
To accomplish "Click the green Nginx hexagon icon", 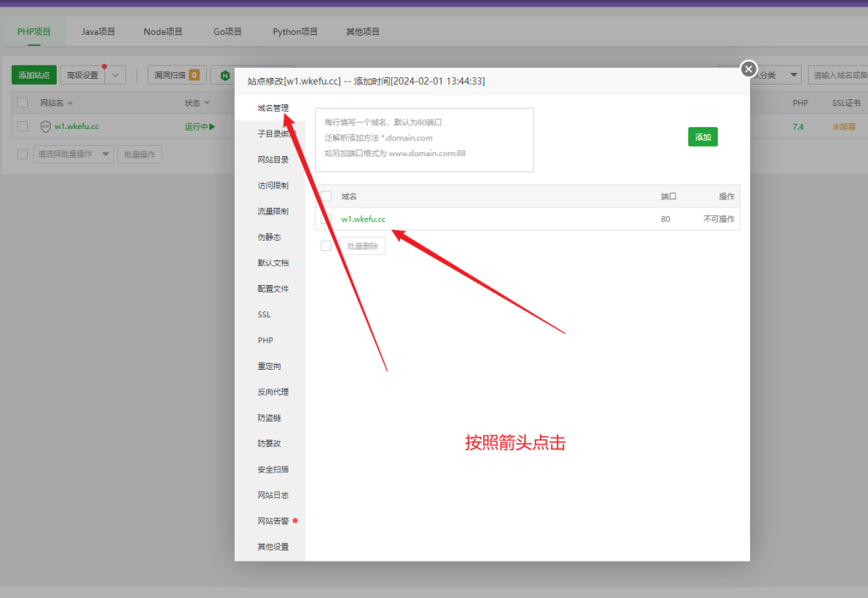I will click(225, 75).
